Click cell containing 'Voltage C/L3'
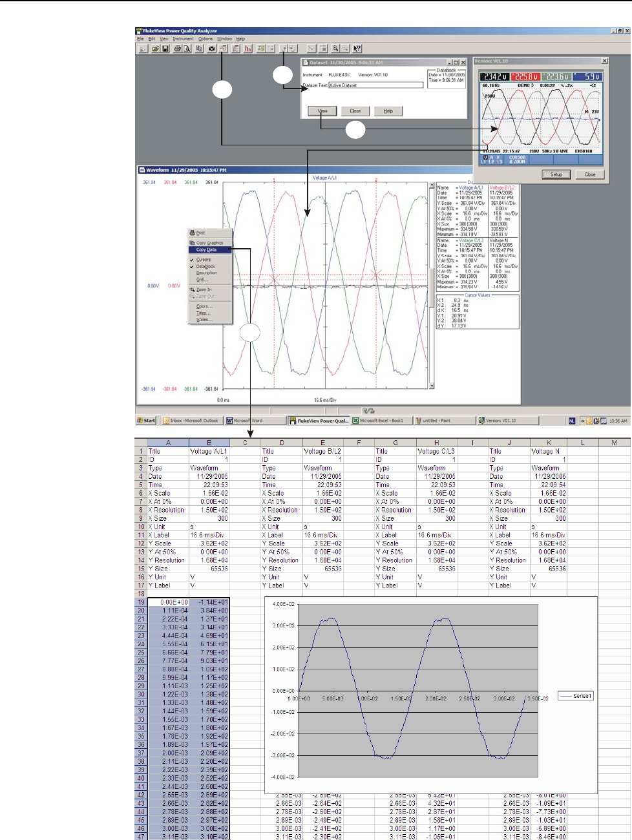632x840 pixels. (436, 451)
